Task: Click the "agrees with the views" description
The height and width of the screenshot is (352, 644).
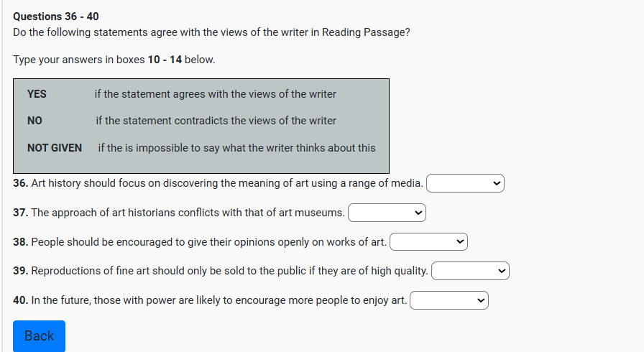Action: pyautogui.click(x=215, y=94)
